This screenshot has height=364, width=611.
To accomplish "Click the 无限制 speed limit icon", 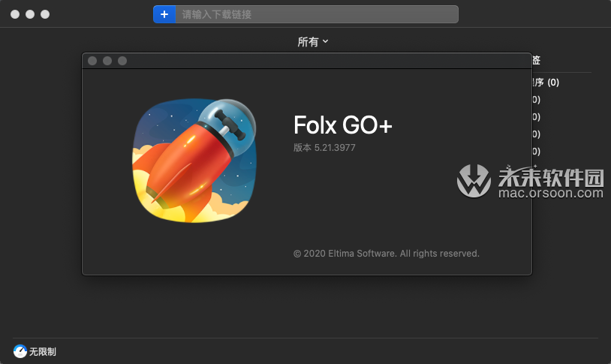I will pyautogui.click(x=20, y=351).
